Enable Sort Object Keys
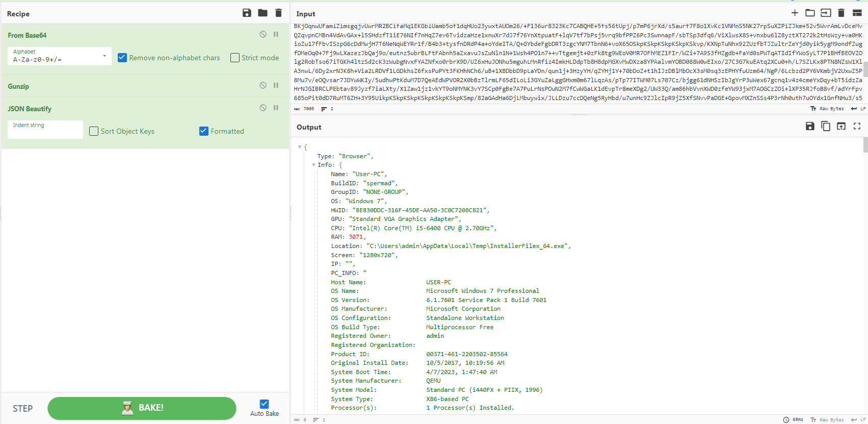Screen dimensions: 868x424 (94, 131)
